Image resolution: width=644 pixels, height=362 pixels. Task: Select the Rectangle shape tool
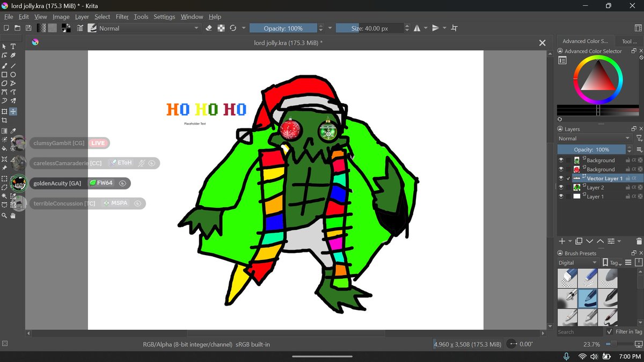click(x=4, y=75)
